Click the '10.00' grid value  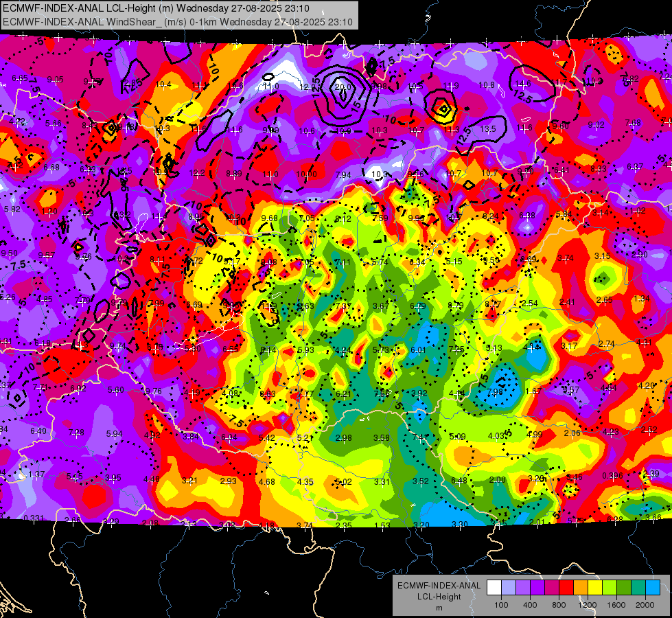click(306, 174)
